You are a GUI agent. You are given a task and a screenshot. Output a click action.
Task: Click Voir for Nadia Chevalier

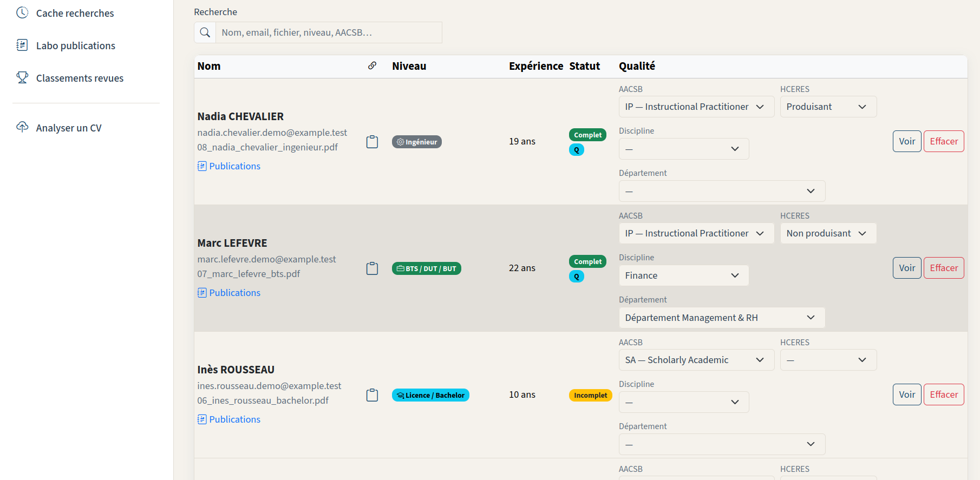pyautogui.click(x=907, y=141)
